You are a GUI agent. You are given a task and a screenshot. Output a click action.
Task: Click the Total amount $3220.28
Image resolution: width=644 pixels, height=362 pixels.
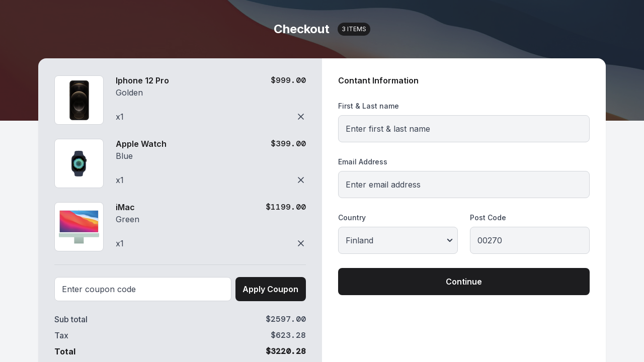(x=286, y=351)
